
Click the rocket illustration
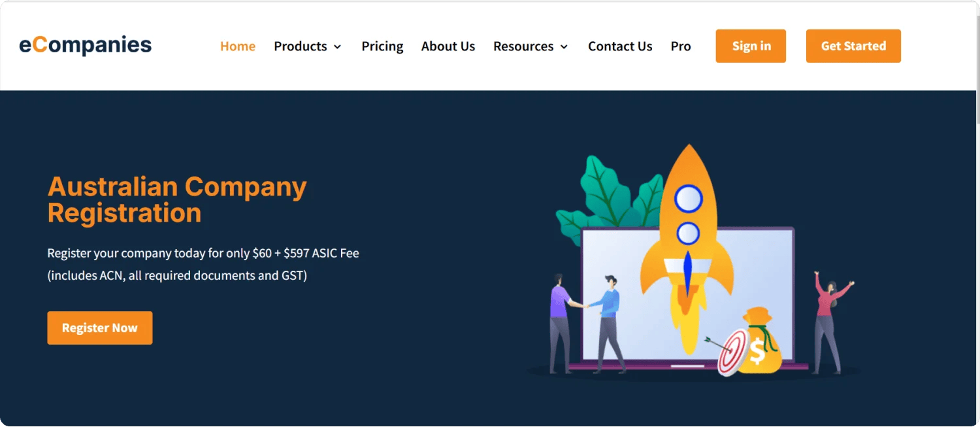687,248
